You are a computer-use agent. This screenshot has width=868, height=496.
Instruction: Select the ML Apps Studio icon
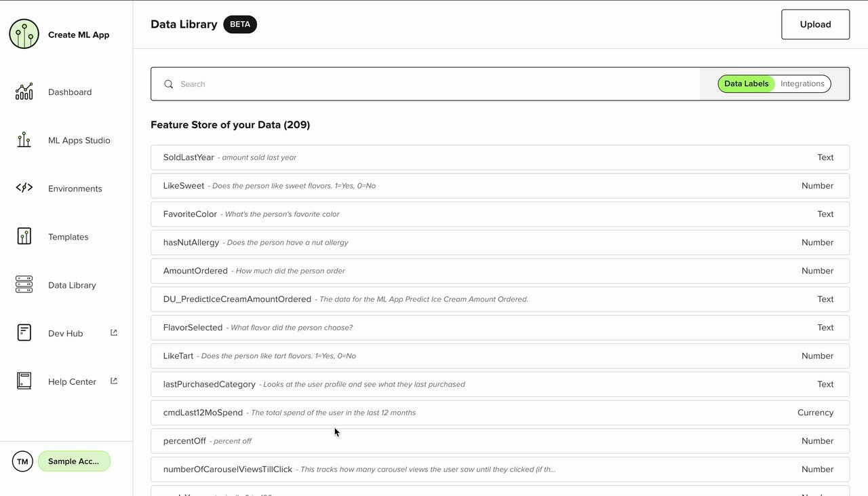(x=24, y=140)
